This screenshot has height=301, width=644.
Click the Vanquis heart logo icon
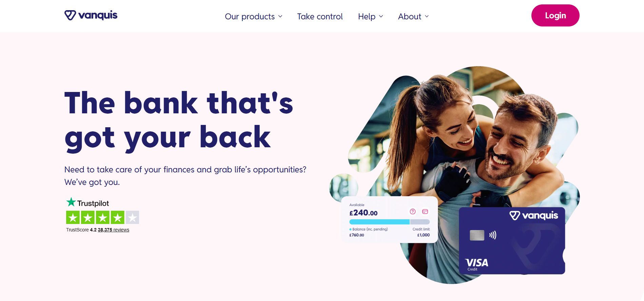click(x=70, y=15)
